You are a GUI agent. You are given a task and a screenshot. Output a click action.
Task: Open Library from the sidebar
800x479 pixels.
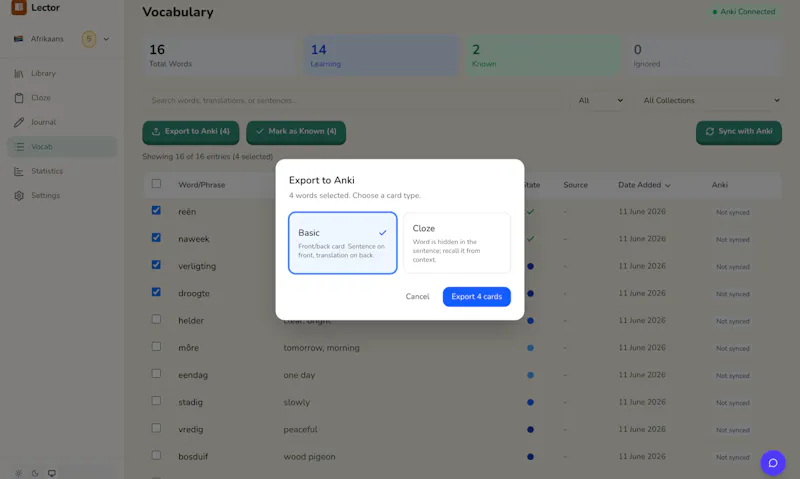tap(62, 73)
